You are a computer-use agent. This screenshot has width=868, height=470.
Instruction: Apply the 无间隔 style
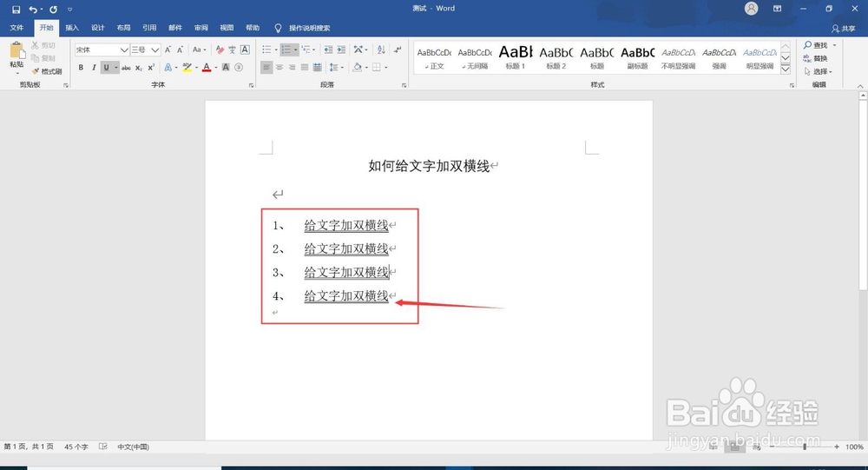(x=475, y=57)
